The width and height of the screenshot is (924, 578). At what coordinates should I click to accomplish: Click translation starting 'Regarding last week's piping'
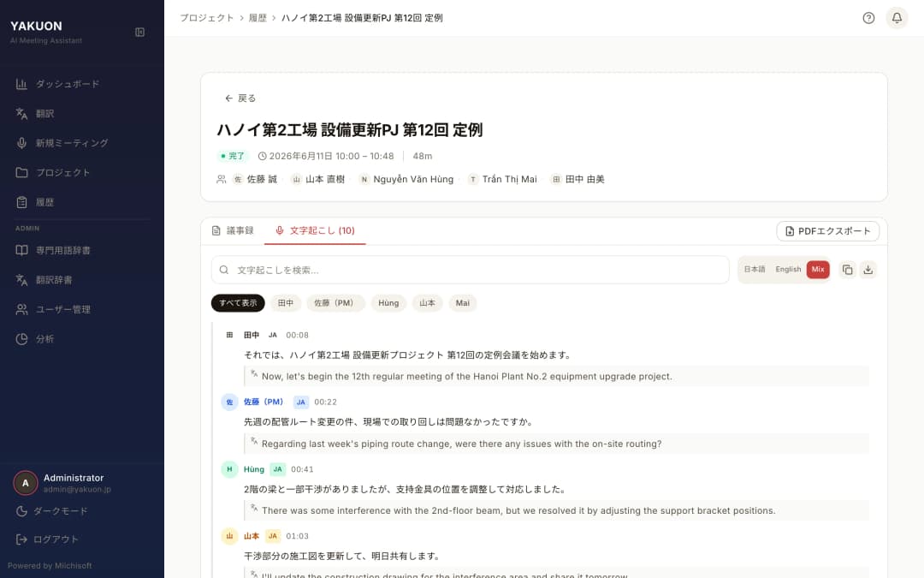click(x=461, y=444)
